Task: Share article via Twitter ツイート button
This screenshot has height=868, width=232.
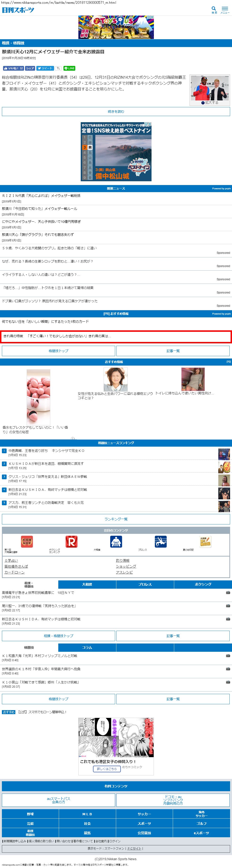Action: coord(45,68)
